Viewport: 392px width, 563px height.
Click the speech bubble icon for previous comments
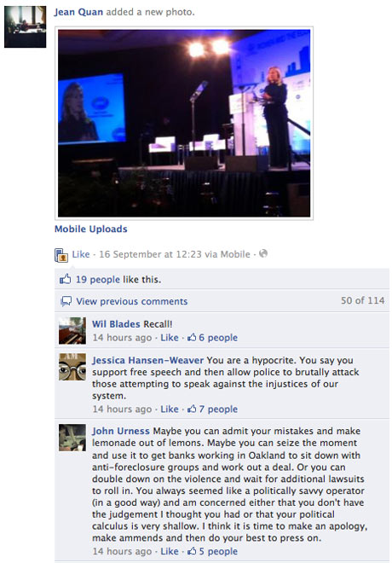66,301
